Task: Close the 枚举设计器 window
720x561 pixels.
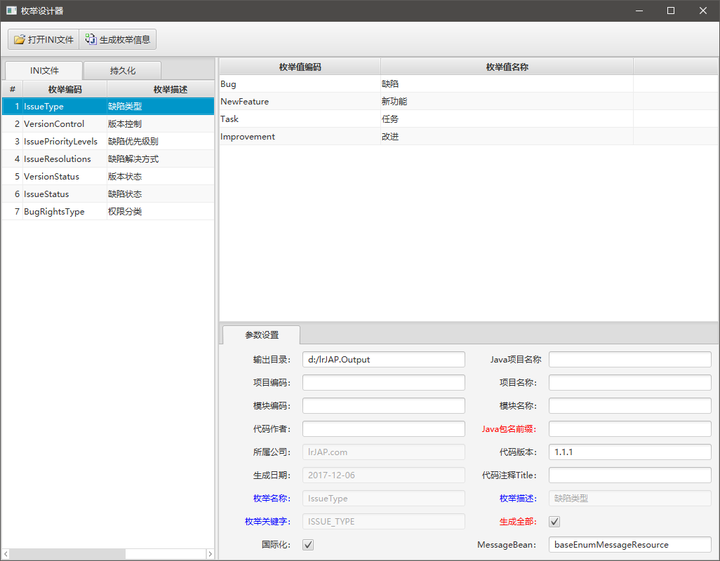Action: point(703,11)
